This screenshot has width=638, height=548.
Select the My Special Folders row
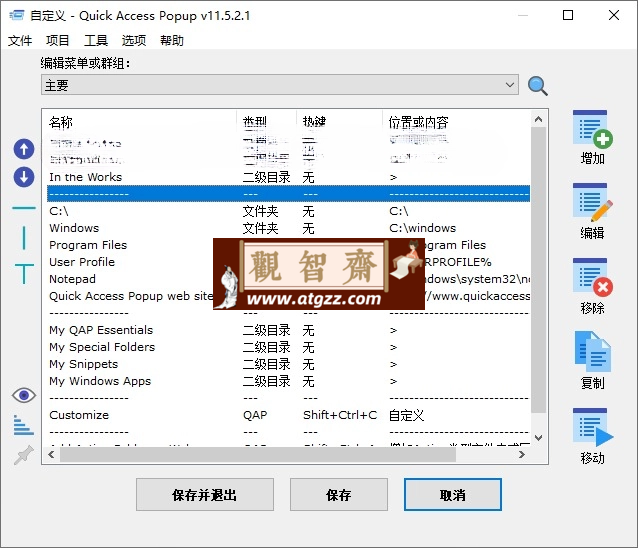288,347
